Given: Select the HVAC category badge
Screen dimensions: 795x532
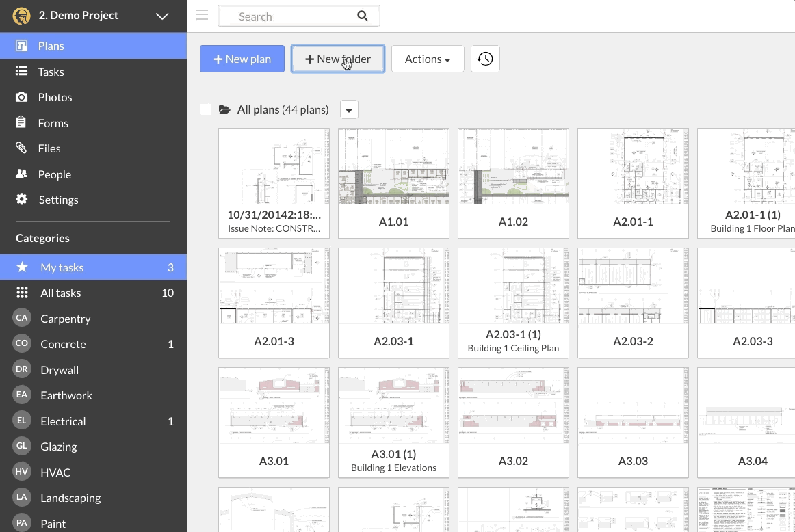Looking at the screenshot, I should pyautogui.click(x=22, y=473).
